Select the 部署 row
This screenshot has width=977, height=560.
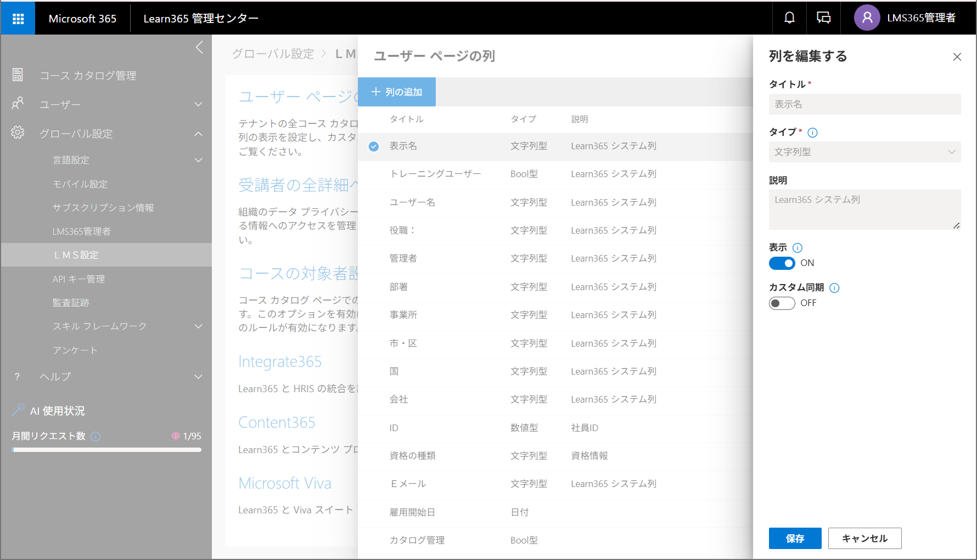tap(555, 287)
